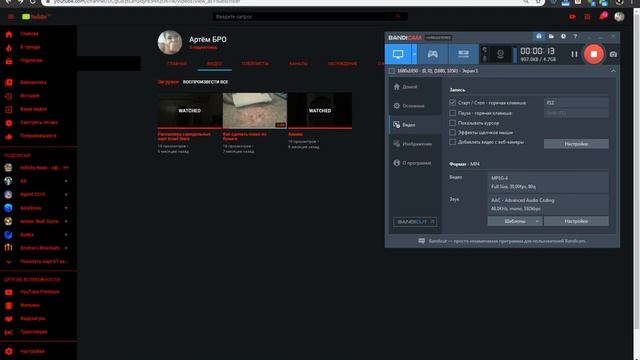This screenshot has width=640, height=360.
Task: Open Bandicam help question mark
Action: 575,36
